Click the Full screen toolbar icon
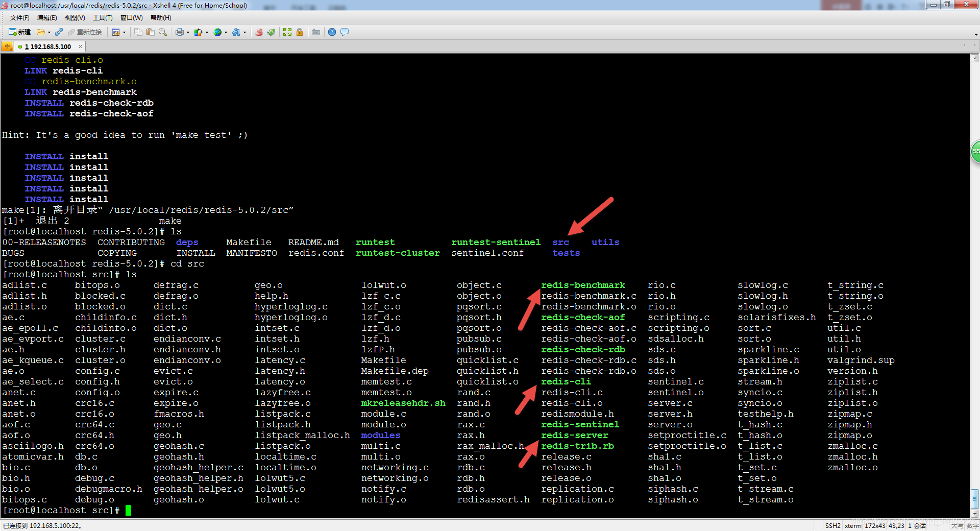 (287, 32)
